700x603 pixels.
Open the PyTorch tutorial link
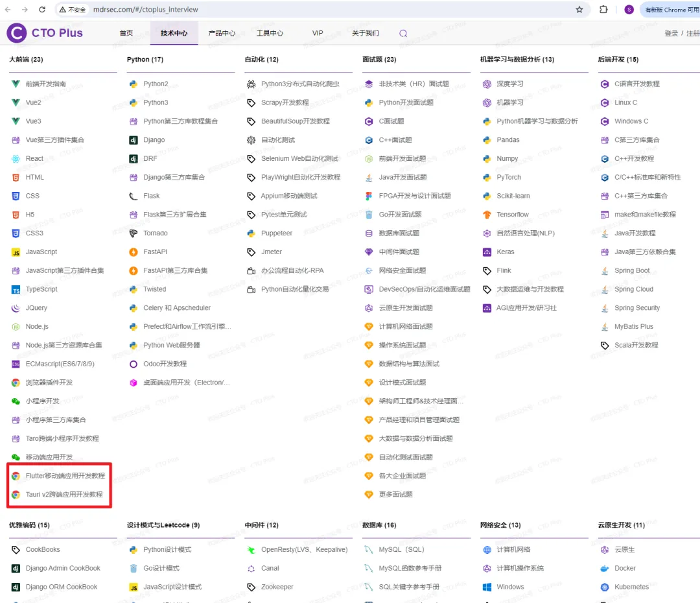point(509,177)
